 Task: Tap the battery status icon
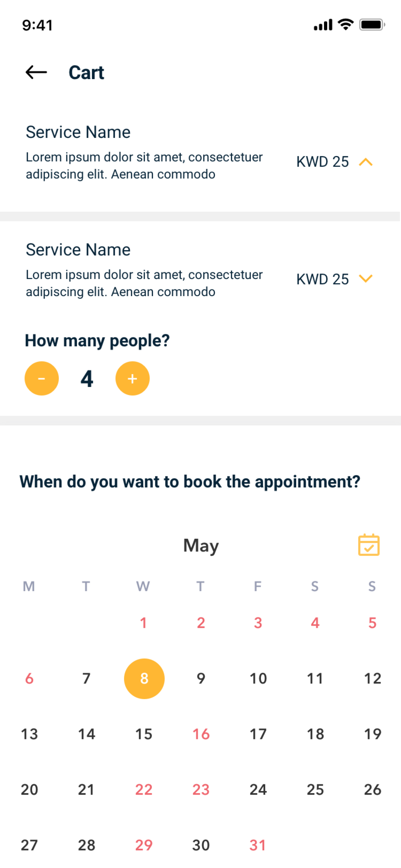tap(372, 25)
